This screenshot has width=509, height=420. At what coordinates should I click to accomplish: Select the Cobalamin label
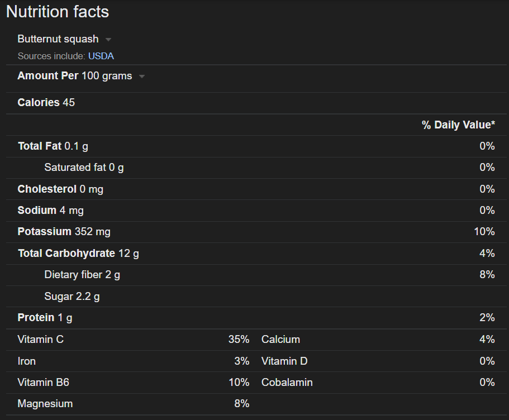[287, 383]
